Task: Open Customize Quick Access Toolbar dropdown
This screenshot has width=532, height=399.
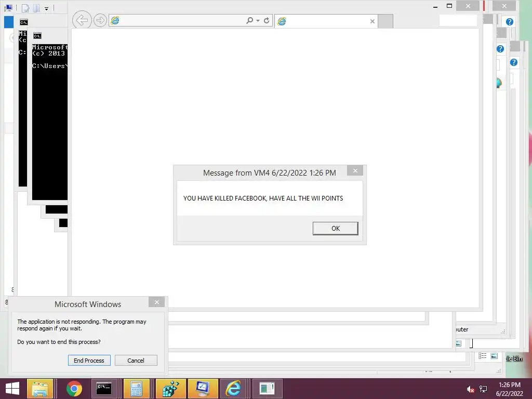Action: (x=46, y=9)
